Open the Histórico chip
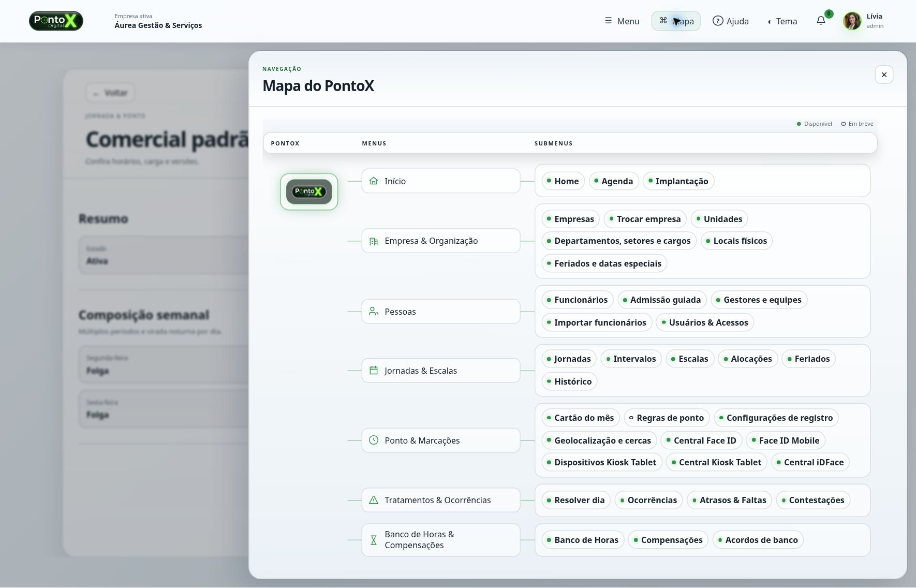 click(x=569, y=381)
